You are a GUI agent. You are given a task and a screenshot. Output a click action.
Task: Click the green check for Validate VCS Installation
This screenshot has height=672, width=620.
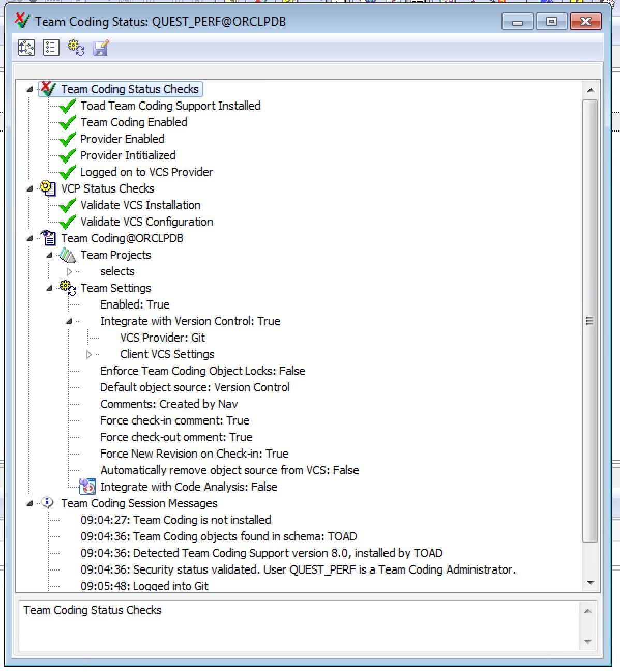[67, 205]
